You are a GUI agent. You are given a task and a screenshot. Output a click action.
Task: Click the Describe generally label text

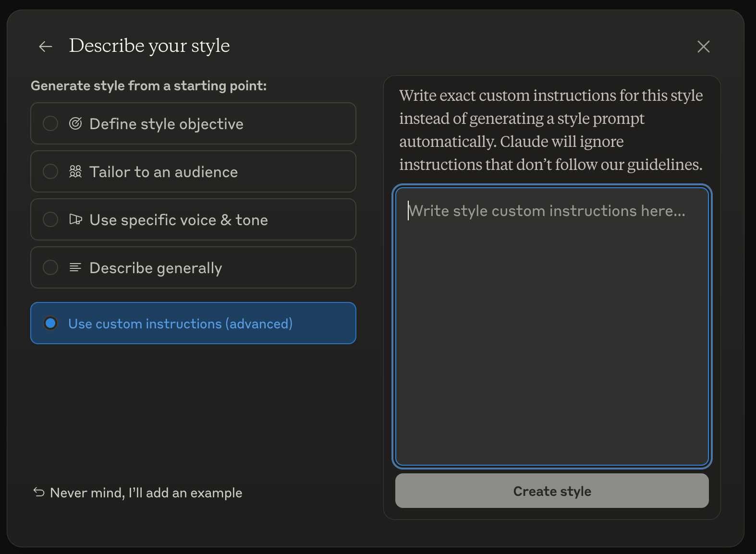[156, 268]
